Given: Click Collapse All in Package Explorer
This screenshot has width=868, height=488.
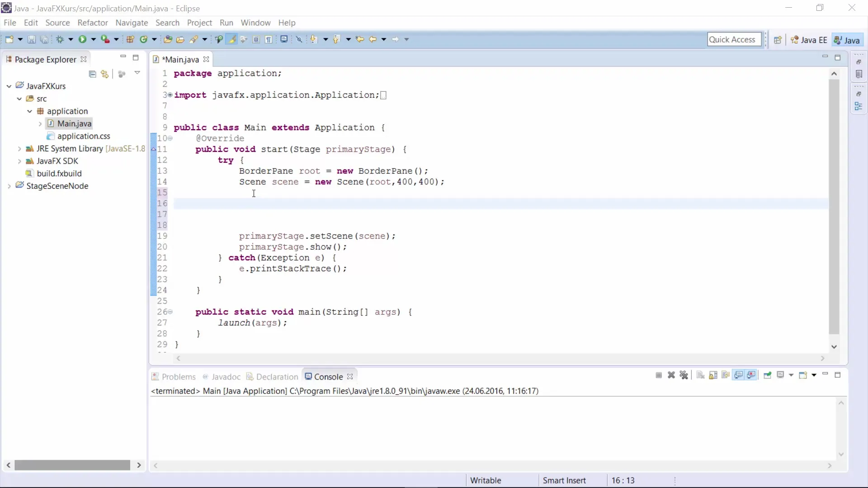Looking at the screenshot, I should pyautogui.click(x=92, y=74).
